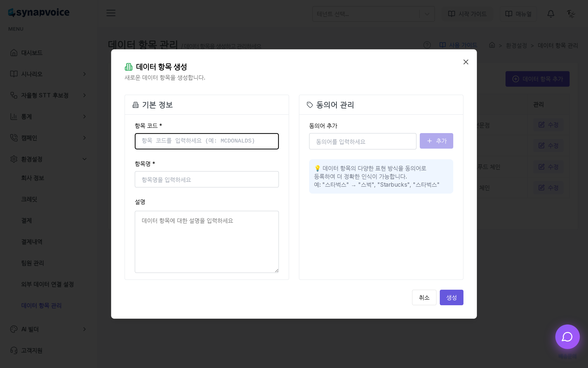Click the 취소 button
The image size is (588, 368).
[x=424, y=297]
